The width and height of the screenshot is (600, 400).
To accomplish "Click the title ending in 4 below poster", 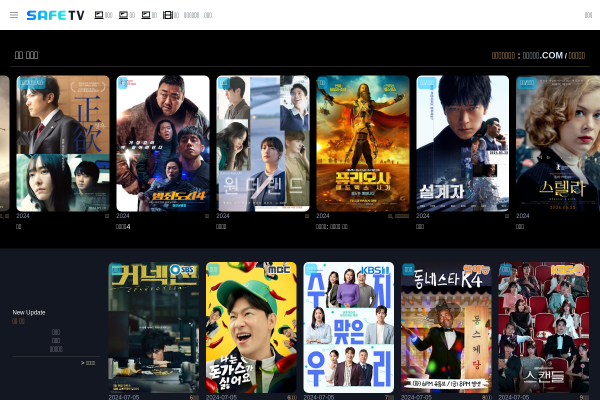I will tap(123, 227).
